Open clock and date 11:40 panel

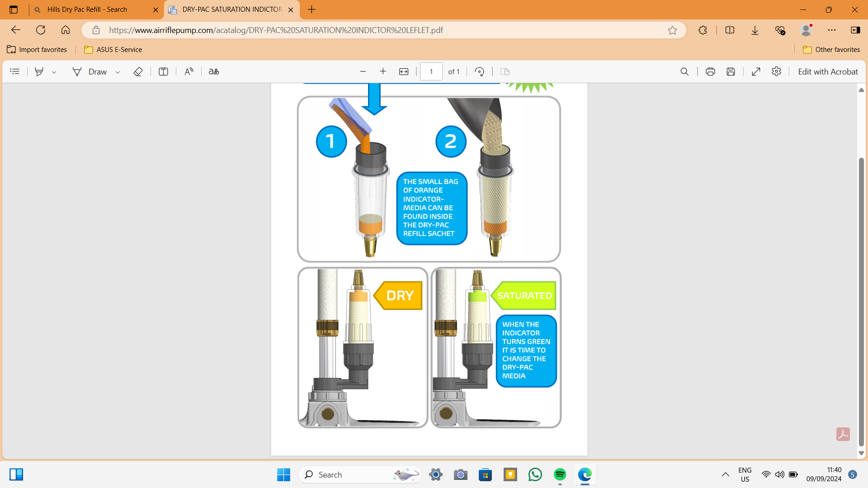click(824, 474)
